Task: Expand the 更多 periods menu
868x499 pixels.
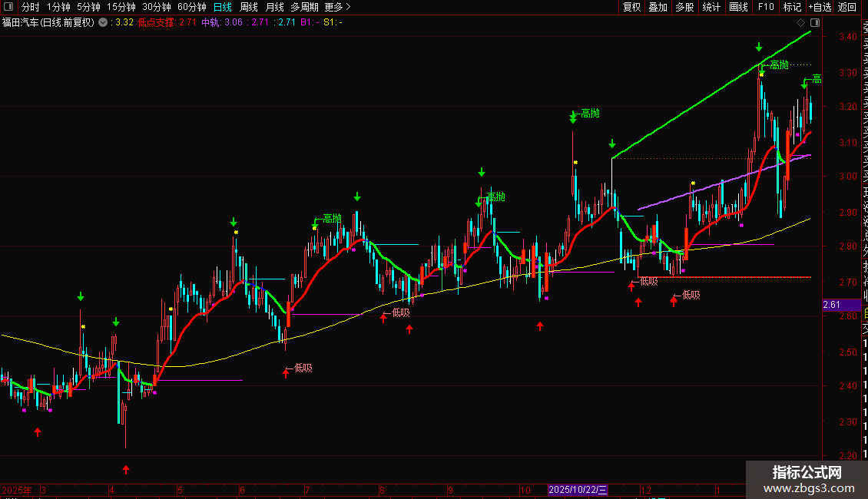Action: coord(337,7)
